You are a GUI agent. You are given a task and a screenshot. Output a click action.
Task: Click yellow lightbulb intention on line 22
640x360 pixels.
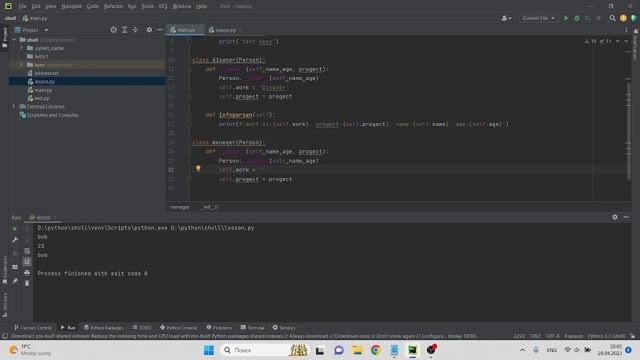[x=198, y=168]
